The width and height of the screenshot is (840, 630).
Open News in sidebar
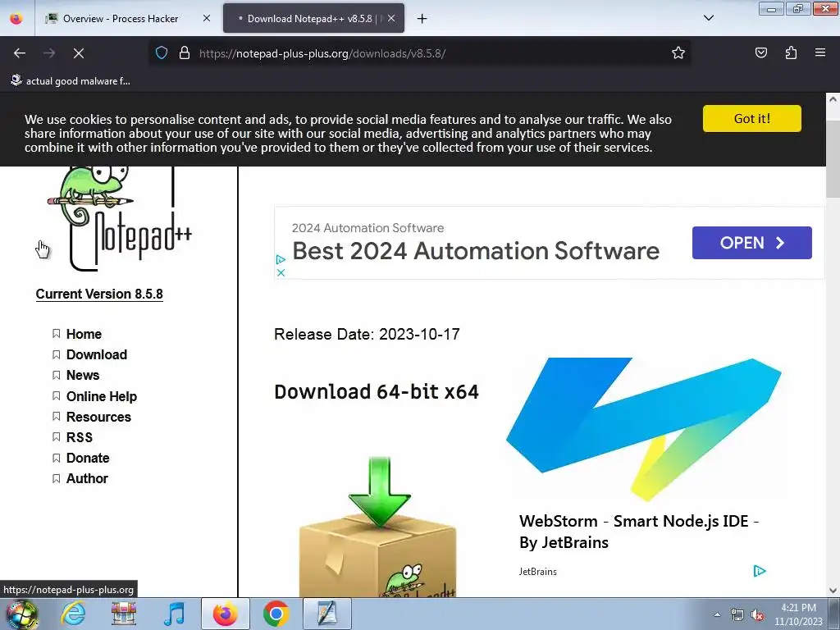83,375
